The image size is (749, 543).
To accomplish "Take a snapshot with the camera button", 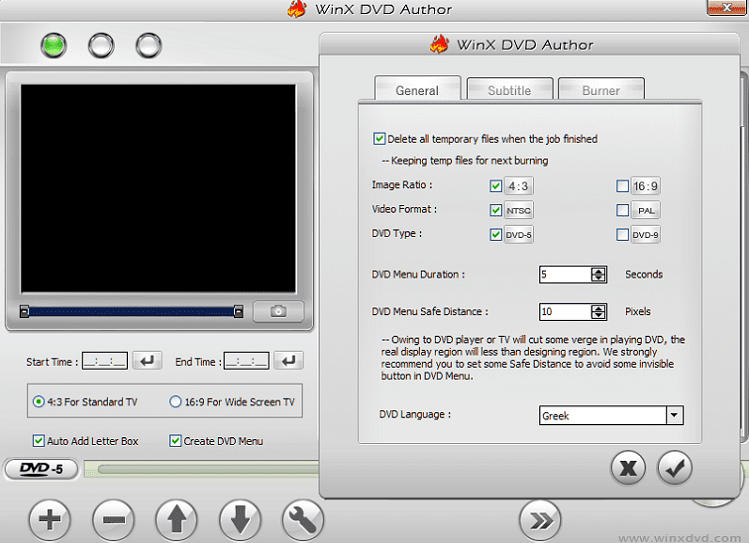I will point(278,311).
